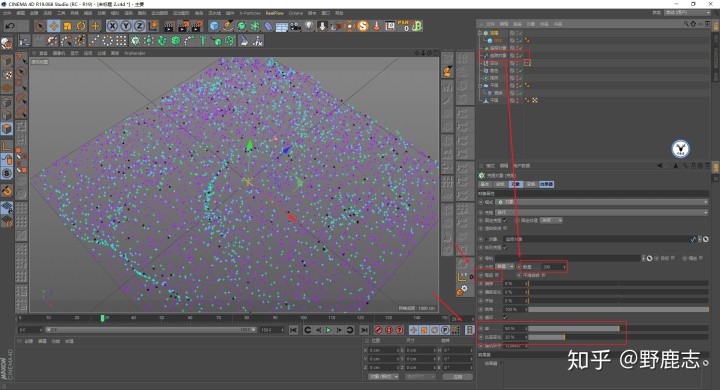Select the Spline Pen tool icon
Viewport: 720px width, 390px height.
228,26
